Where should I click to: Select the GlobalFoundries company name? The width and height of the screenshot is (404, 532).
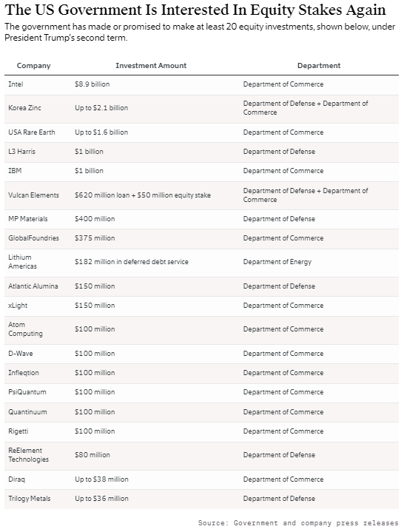(x=33, y=238)
